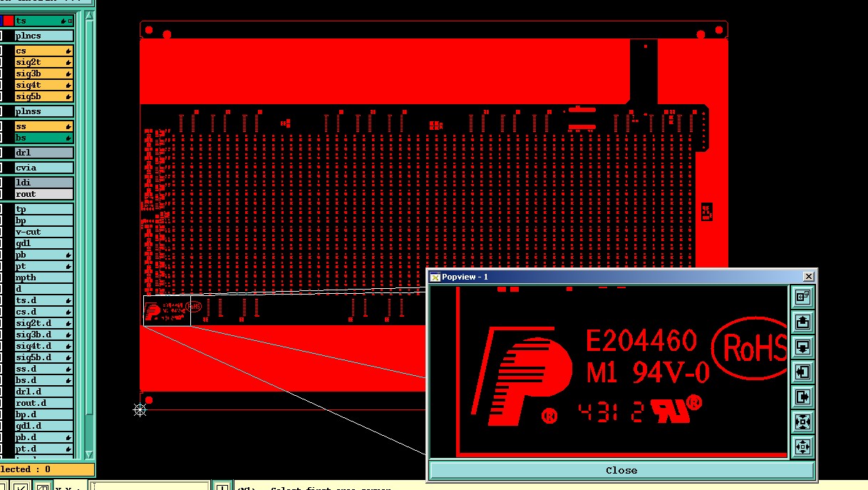The width and height of the screenshot is (868, 490).
Task: Select the gd1 layer row
Action: [44, 243]
